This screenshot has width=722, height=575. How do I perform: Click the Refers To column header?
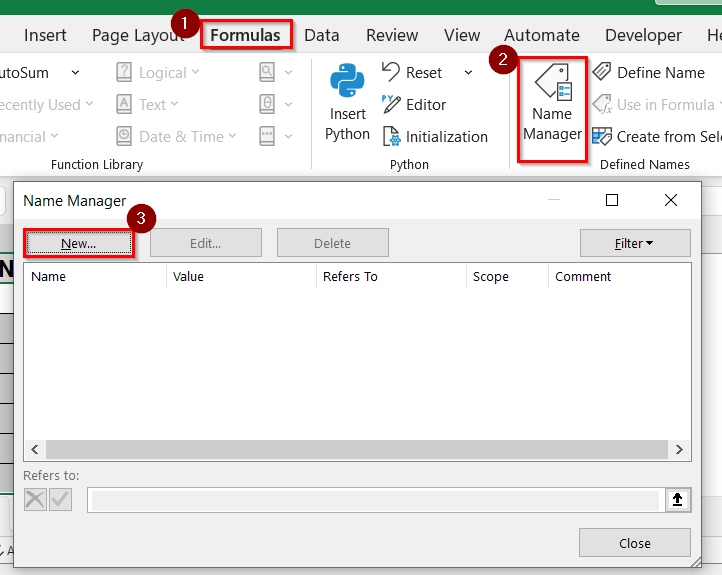(350, 276)
